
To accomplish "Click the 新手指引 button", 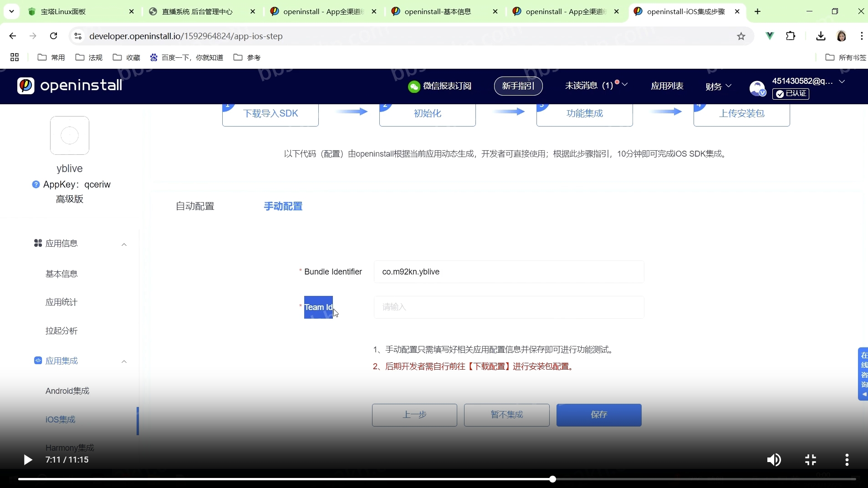I will coord(518,86).
